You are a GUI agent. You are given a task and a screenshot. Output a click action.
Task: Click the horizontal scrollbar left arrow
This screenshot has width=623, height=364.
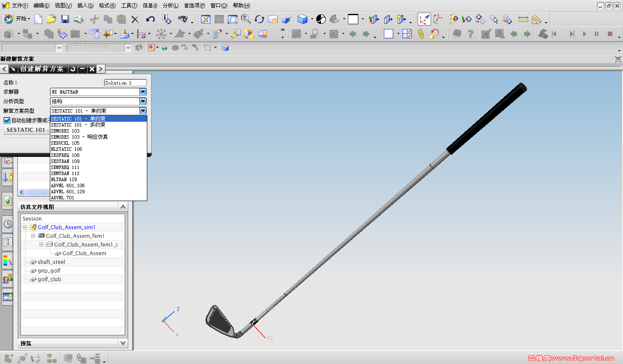(x=23, y=192)
